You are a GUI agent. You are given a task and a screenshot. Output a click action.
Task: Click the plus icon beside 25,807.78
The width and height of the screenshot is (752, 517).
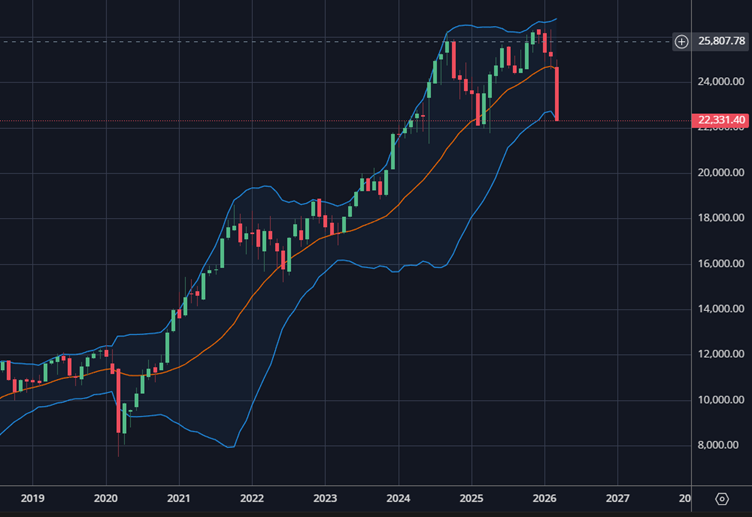tap(681, 41)
